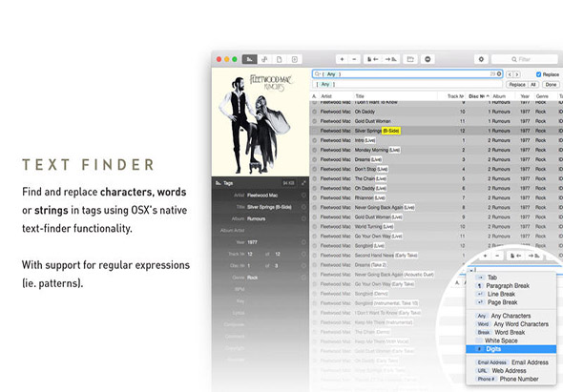Select the Tags view tab in toolbar

tap(250, 59)
